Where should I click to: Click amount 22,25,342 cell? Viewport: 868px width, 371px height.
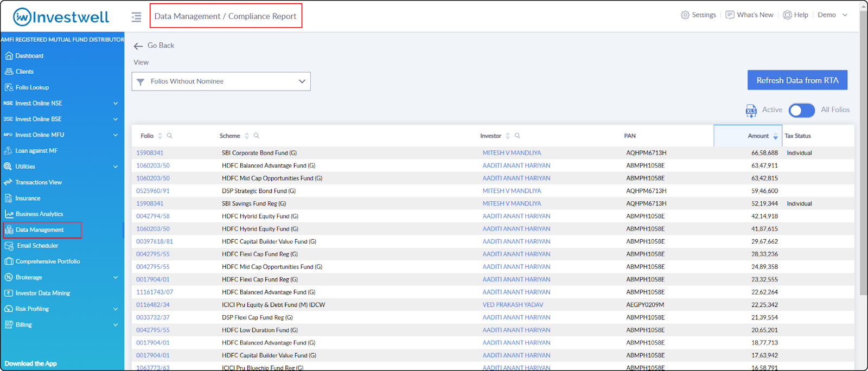764,305
